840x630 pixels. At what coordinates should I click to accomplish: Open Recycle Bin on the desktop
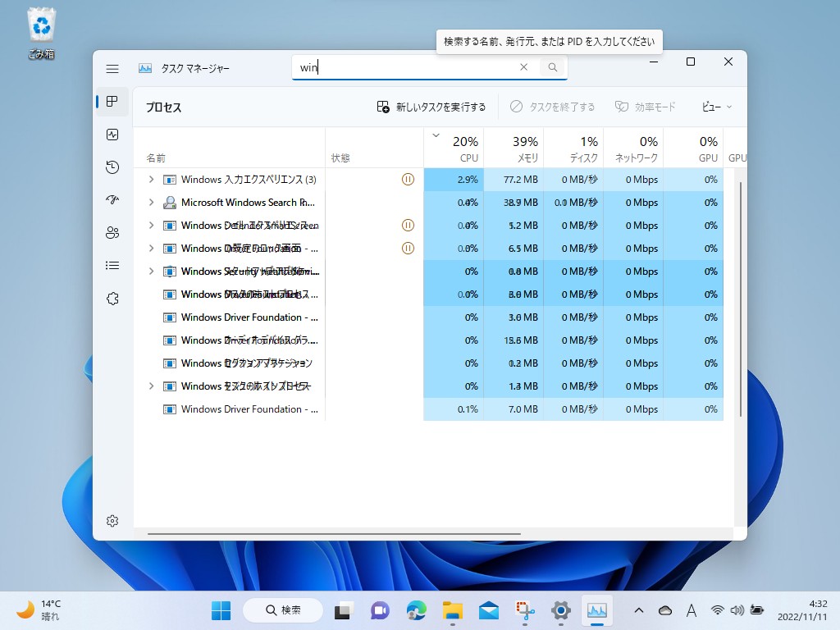(41, 33)
